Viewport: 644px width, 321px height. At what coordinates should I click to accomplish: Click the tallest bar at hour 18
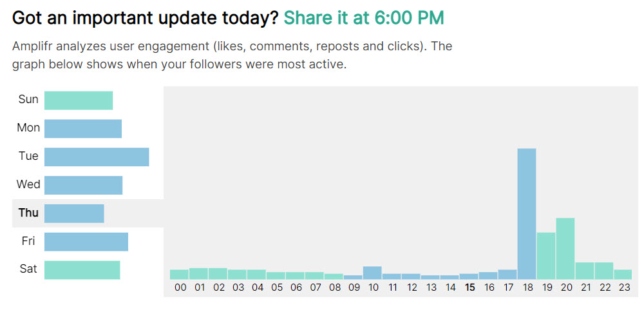[x=527, y=213]
